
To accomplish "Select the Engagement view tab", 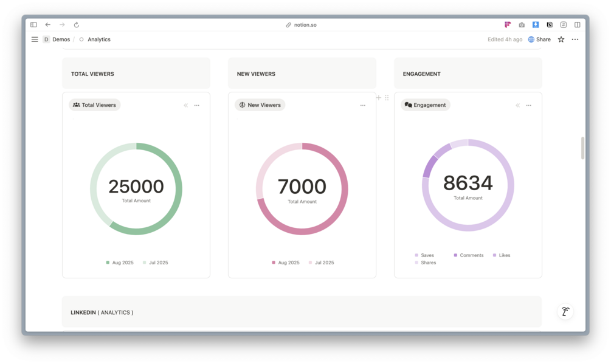I will (x=426, y=105).
